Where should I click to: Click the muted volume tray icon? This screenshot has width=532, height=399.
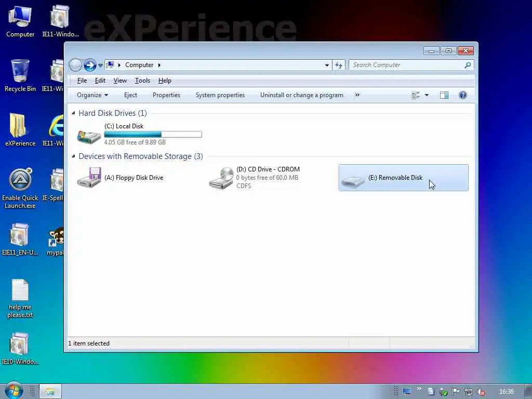481,392
